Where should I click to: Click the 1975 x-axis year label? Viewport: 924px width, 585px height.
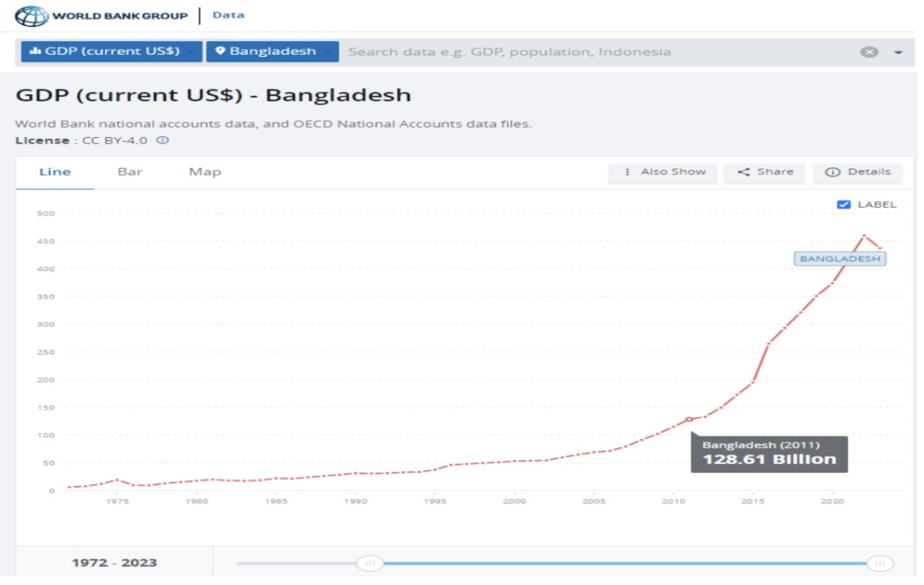(x=117, y=501)
